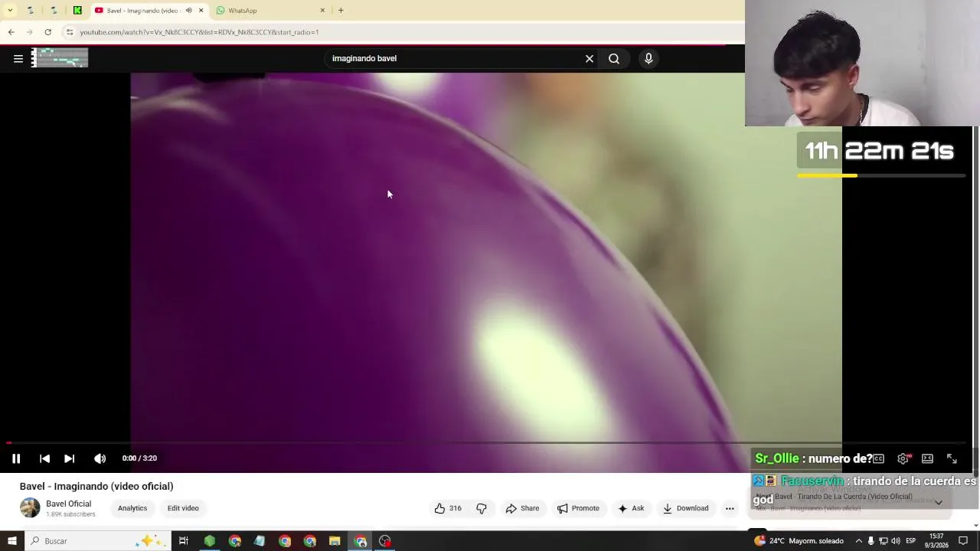Download the video with Download button
The width and height of the screenshot is (980, 551).
(x=685, y=508)
